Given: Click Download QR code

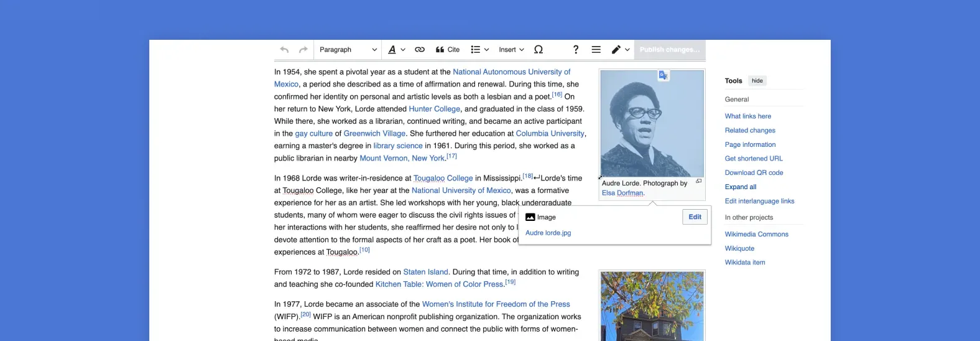Looking at the screenshot, I should [x=754, y=173].
